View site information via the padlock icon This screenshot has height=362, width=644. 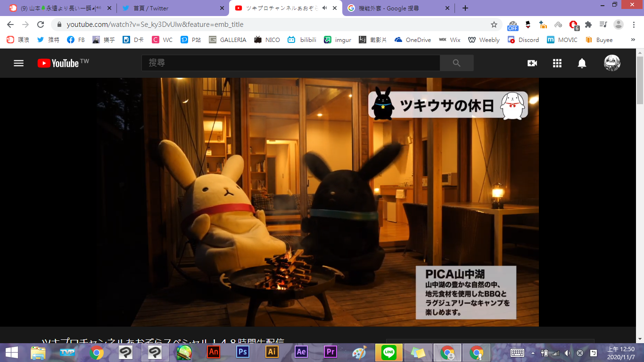(59, 25)
